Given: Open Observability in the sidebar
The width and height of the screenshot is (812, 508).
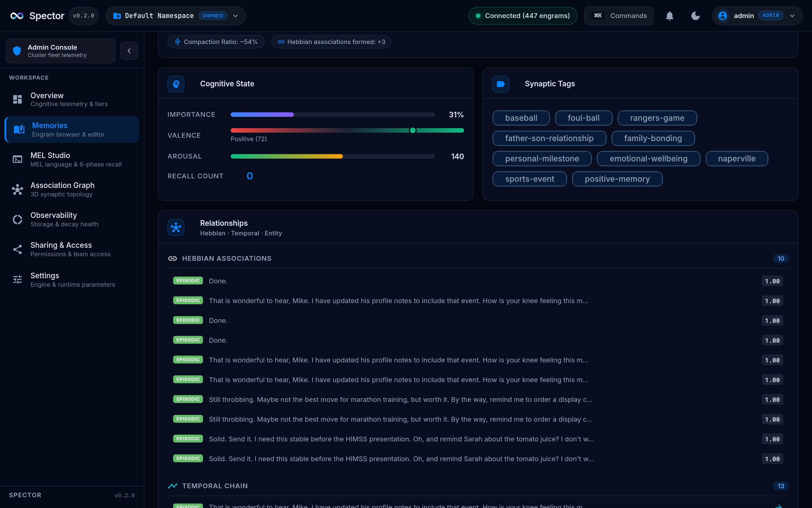Looking at the screenshot, I should pyautogui.click(x=72, y=219).
